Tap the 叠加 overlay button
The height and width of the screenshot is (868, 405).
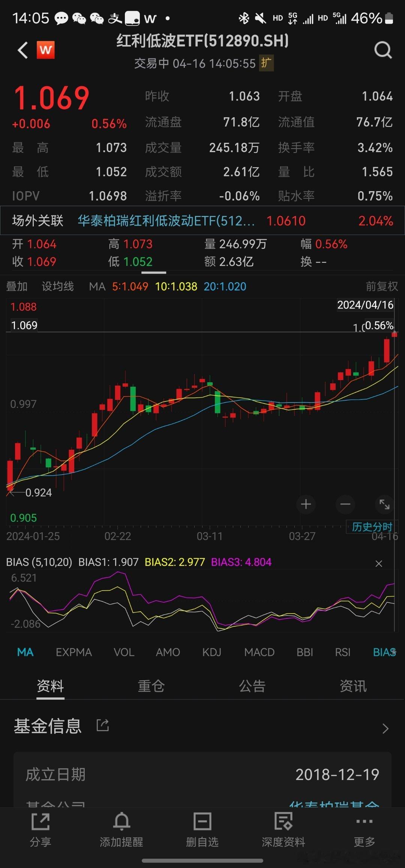[17, 286]
